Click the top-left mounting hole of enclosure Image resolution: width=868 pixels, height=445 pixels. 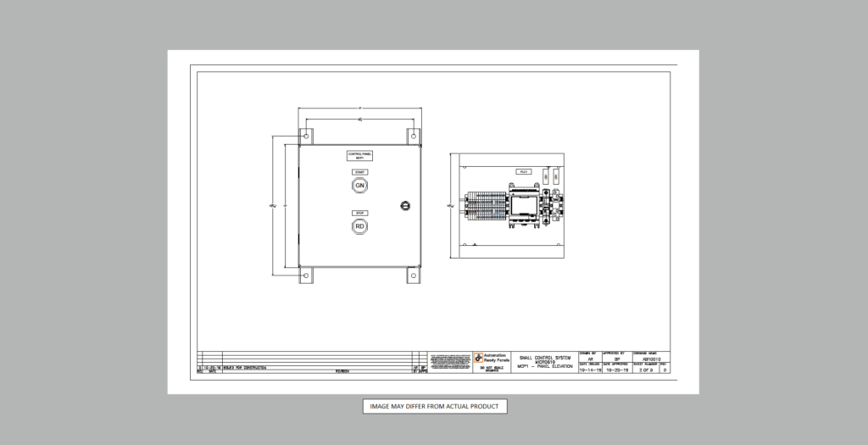tap(306, 136)
